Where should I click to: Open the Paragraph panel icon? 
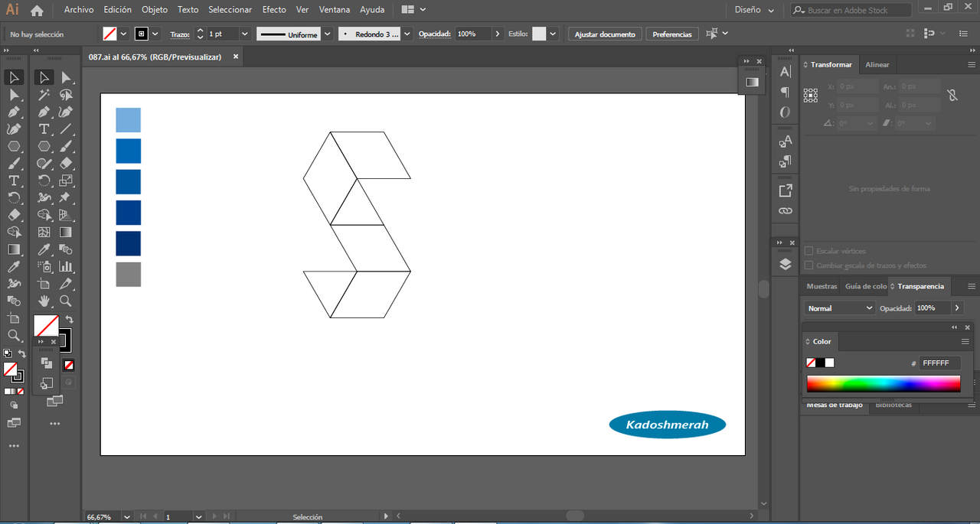786,92
